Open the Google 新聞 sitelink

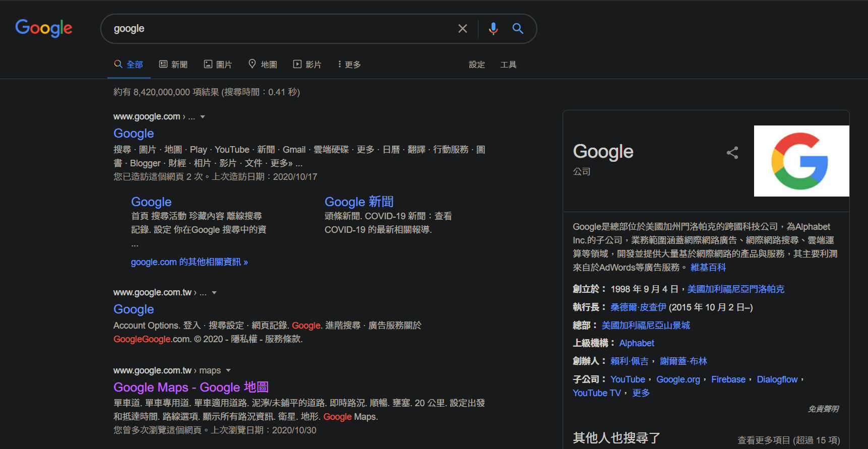pyautogui.click(x=359, y=202)
